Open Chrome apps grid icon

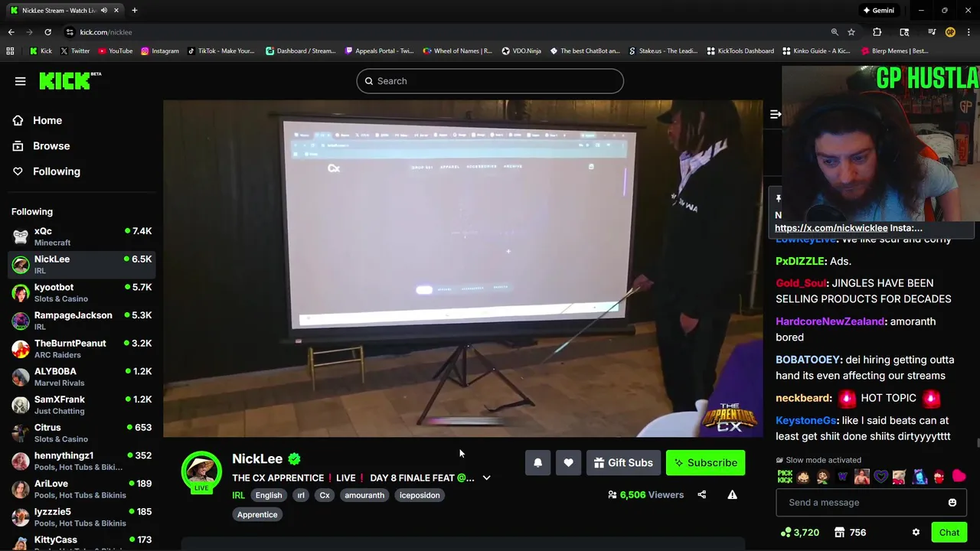tap(10, 51)
